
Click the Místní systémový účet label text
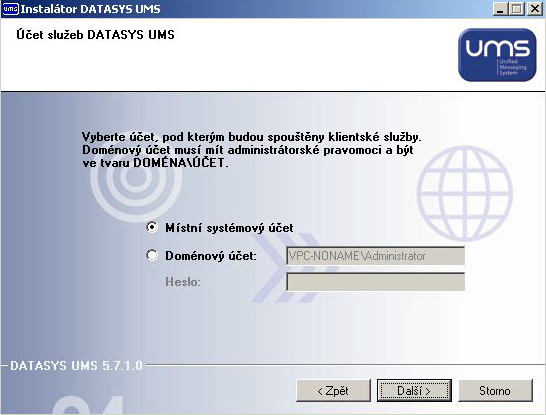(229, 228)
